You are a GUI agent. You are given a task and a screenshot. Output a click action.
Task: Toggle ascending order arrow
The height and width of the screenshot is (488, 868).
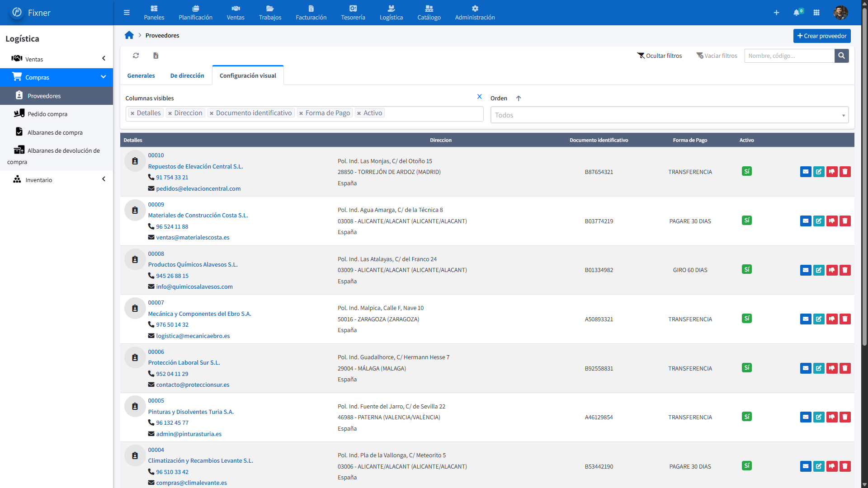pyautogui.click(x=519, y=99)
